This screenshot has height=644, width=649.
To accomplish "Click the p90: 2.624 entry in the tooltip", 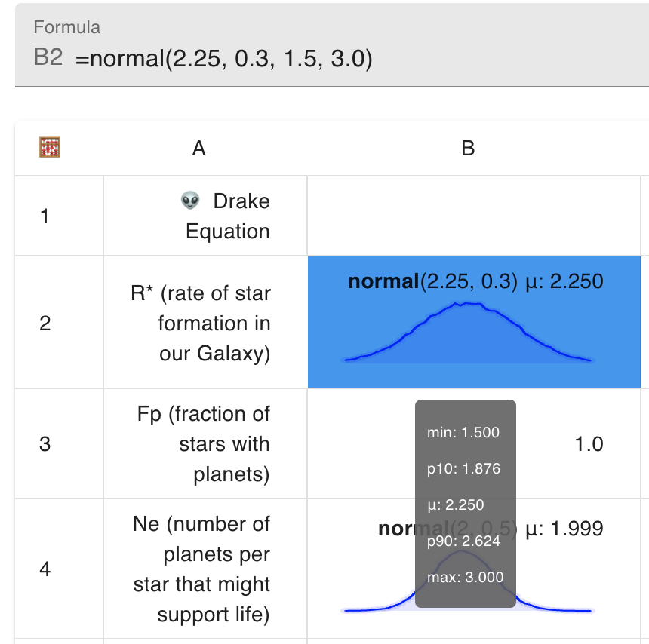I will click(x=465, y=541).
